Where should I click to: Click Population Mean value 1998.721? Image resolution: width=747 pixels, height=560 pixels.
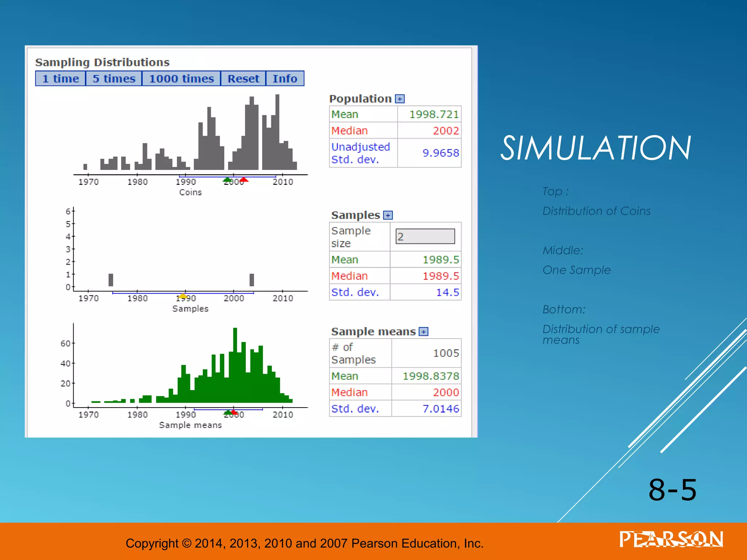[433, 114]
